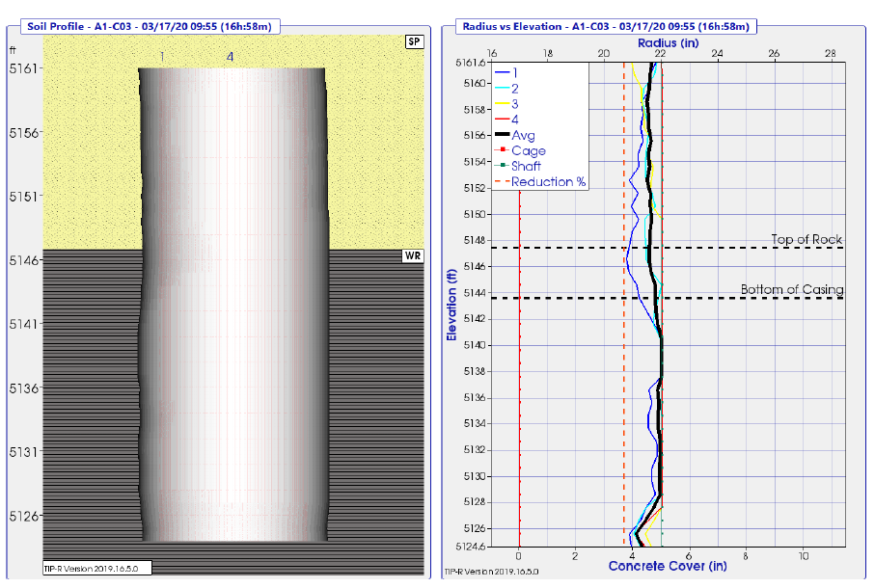Image resolution: width=875 pixels, height=588 pixels.
Task: Click the TIP-R Version text in Soil Profile
Action: pos(94,569)
